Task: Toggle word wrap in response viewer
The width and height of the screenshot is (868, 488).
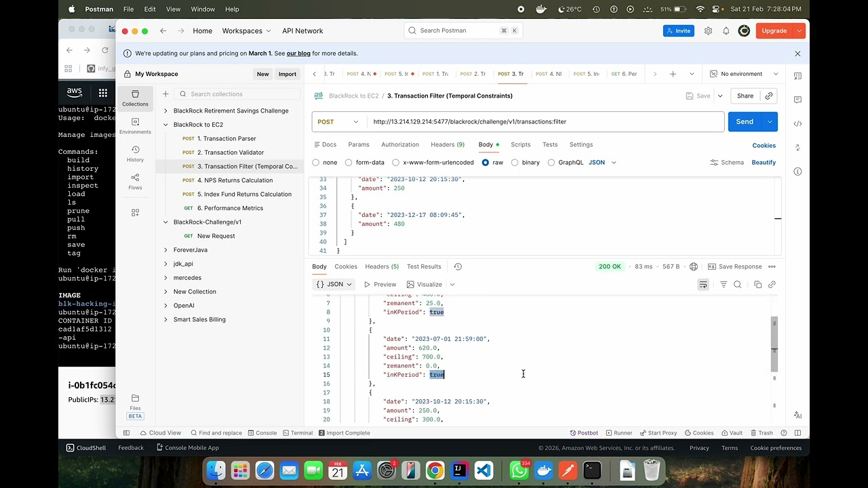Action: pos(703,285)
